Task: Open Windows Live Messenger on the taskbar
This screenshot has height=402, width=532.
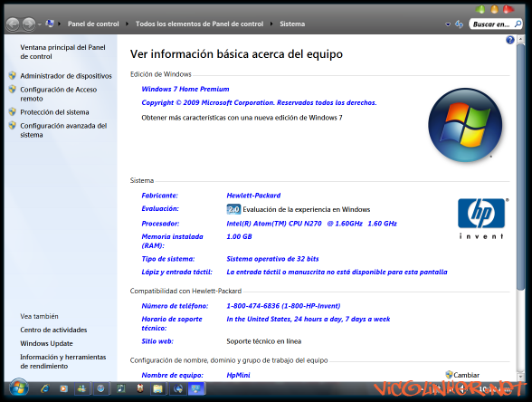Action: click(x=81, y=389)
